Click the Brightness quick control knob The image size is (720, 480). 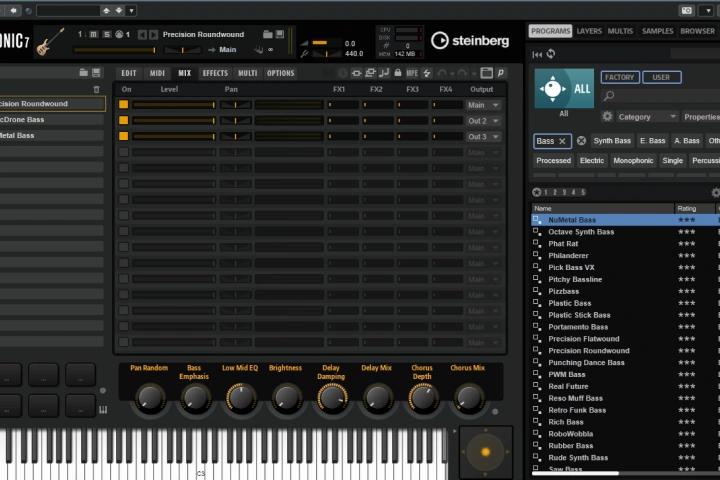[x=286, y=398]
